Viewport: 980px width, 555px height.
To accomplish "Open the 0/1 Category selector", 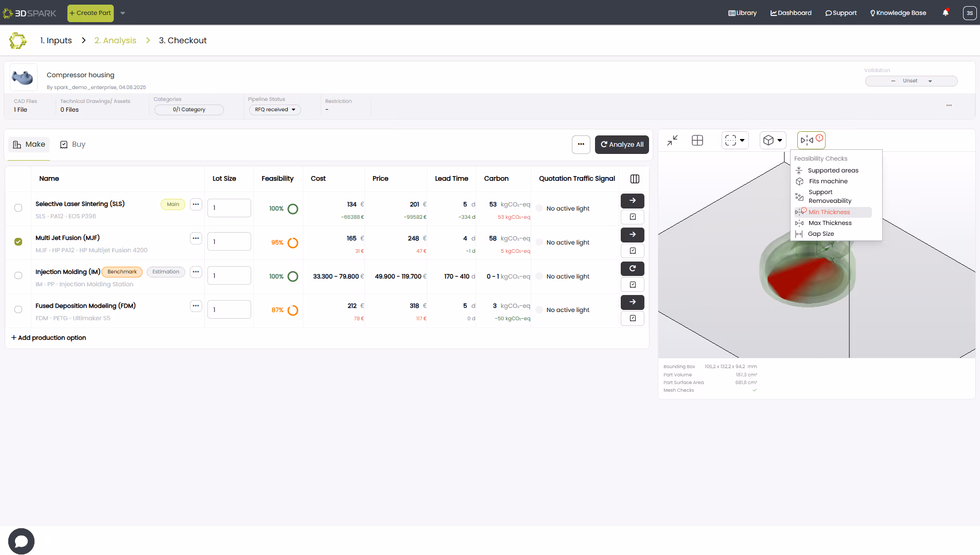I will 189,110.
